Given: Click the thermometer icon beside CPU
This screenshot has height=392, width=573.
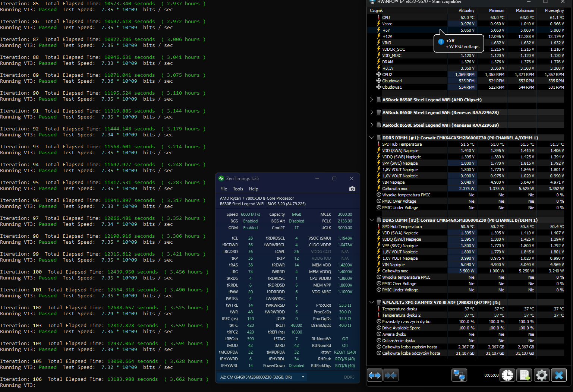Looking at the screenshot, I should [379, 18].
